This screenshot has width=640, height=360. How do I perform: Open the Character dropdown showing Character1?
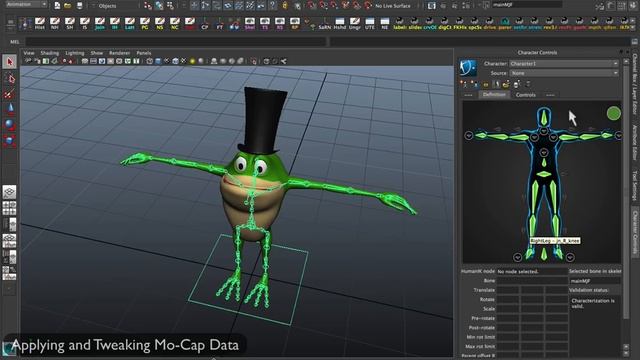click(x=564, y=64)
